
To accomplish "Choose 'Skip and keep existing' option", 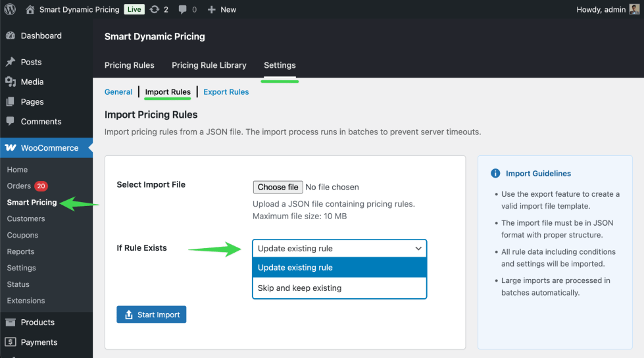I will click(x=339, y=288).
